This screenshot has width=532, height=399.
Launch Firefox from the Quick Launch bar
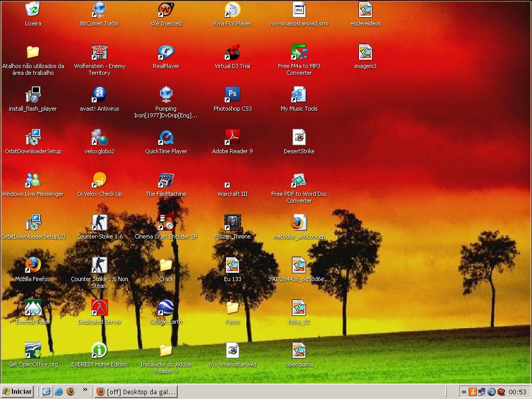(x=71, y=392)
